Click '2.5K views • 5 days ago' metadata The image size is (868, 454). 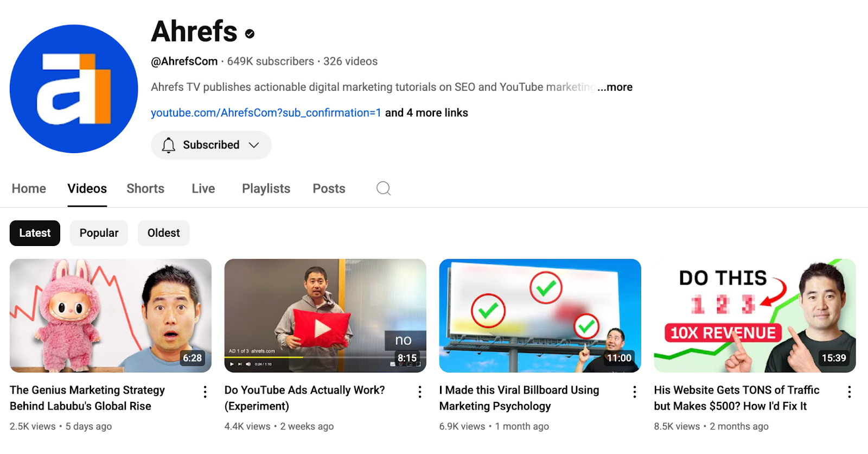click(61, 426)
